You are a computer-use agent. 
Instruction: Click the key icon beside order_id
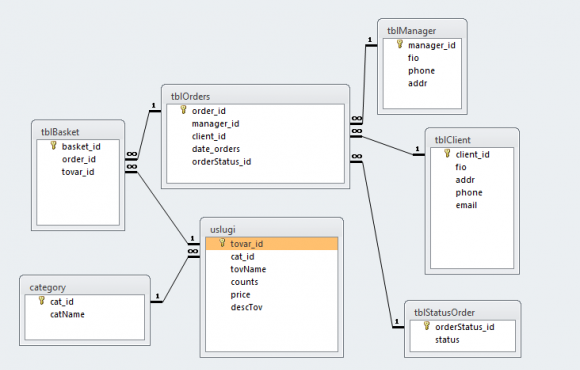click(x=183, y=110)
